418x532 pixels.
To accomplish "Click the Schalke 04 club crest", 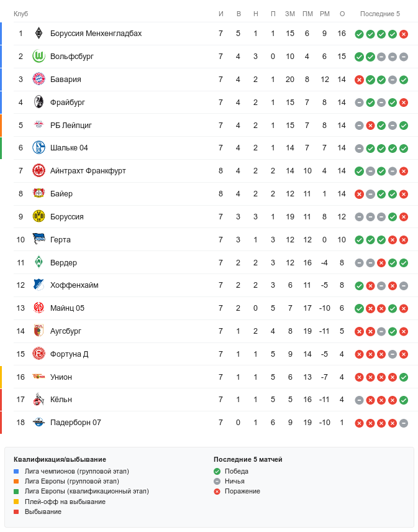I will 39,148.
